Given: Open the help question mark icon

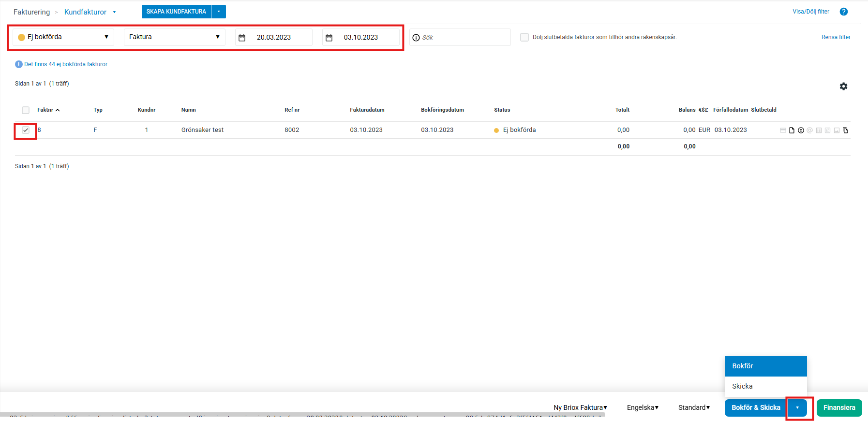Looking at the screenshot, I should (843, 12).
